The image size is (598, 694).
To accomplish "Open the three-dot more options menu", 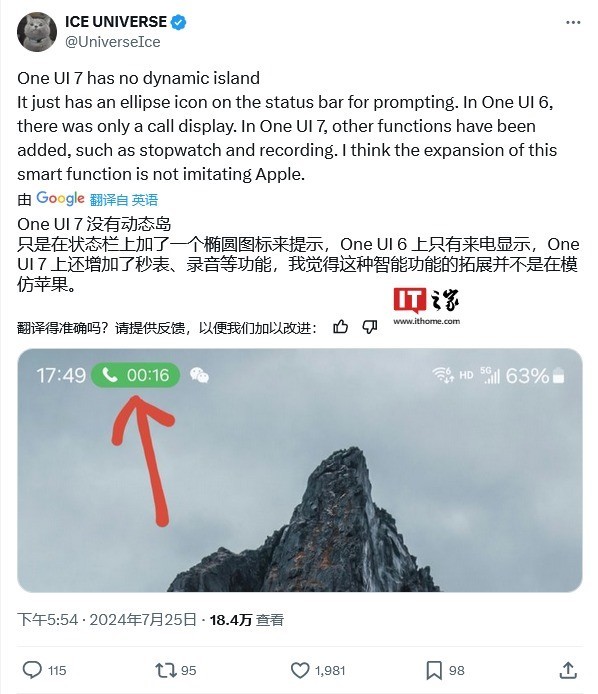I will click(573, 22).
